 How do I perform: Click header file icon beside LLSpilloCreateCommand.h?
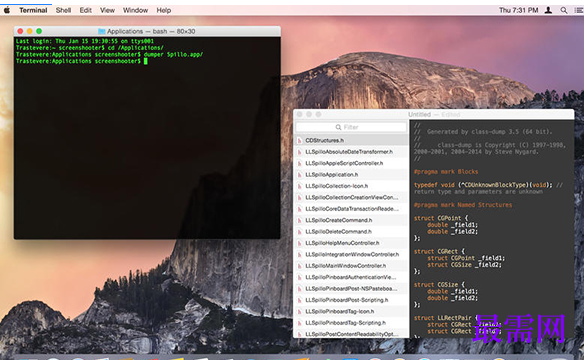[x=299, y=220]
